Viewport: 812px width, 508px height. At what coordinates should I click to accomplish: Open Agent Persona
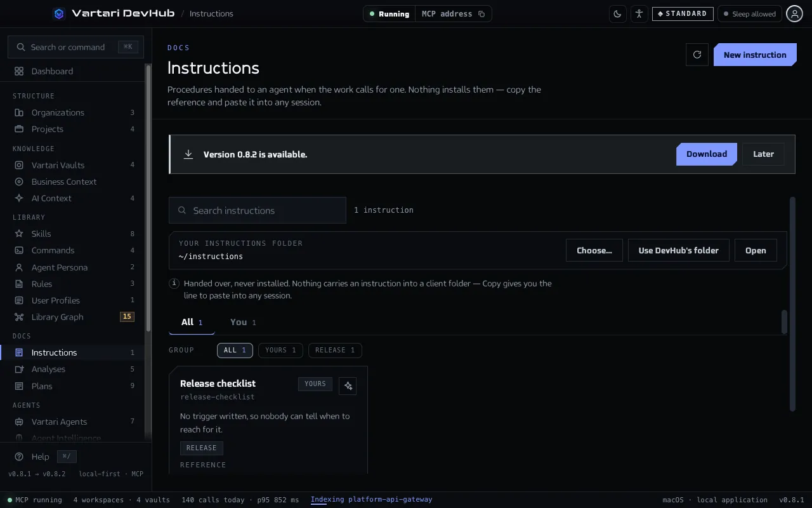coord(74,267)
